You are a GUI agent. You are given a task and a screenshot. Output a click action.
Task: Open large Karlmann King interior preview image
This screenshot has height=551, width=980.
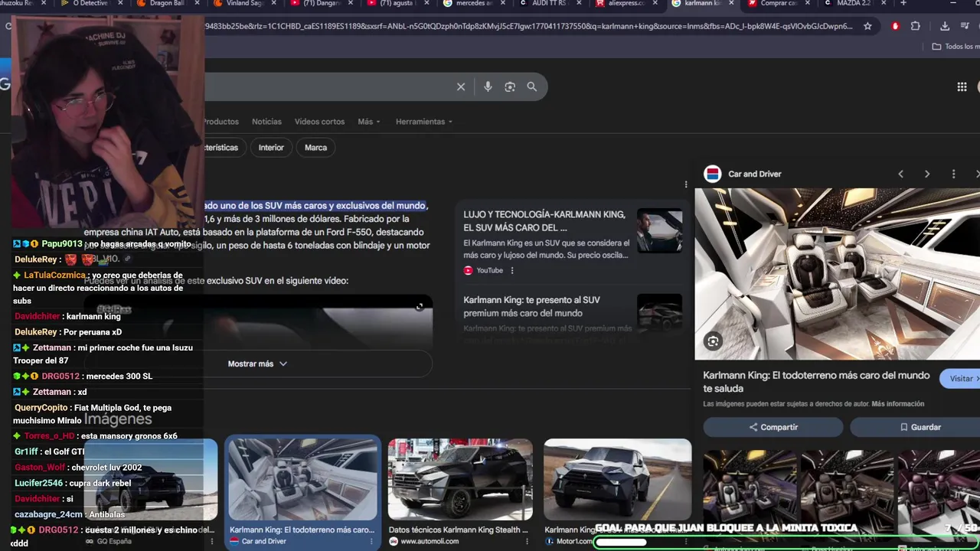[837, 274]
